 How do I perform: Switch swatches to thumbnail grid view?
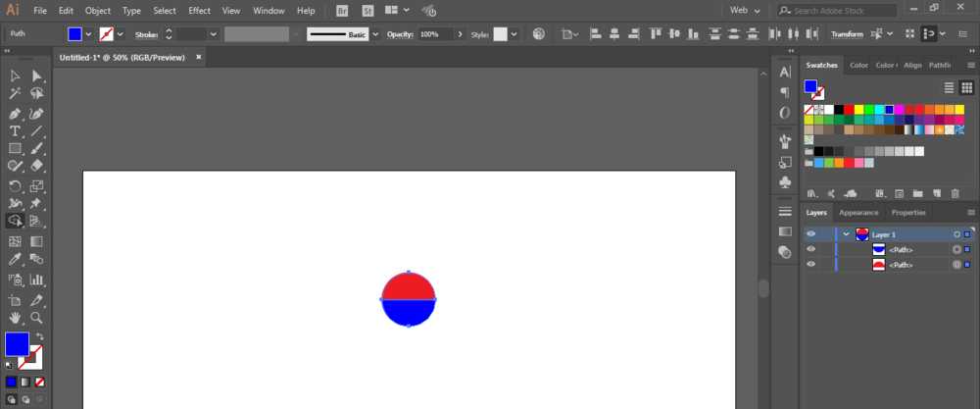[x=967, y=87]
